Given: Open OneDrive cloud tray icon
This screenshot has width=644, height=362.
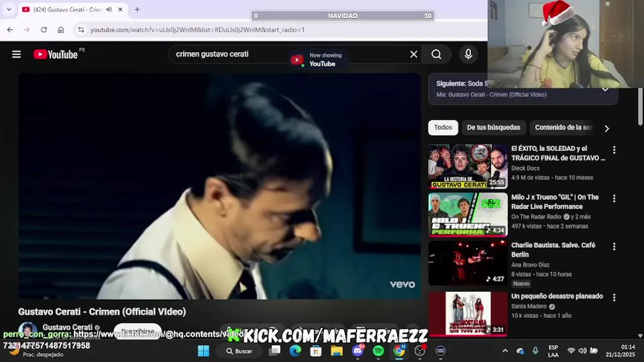Looking at the screenshot, I should tap(520, 351).
